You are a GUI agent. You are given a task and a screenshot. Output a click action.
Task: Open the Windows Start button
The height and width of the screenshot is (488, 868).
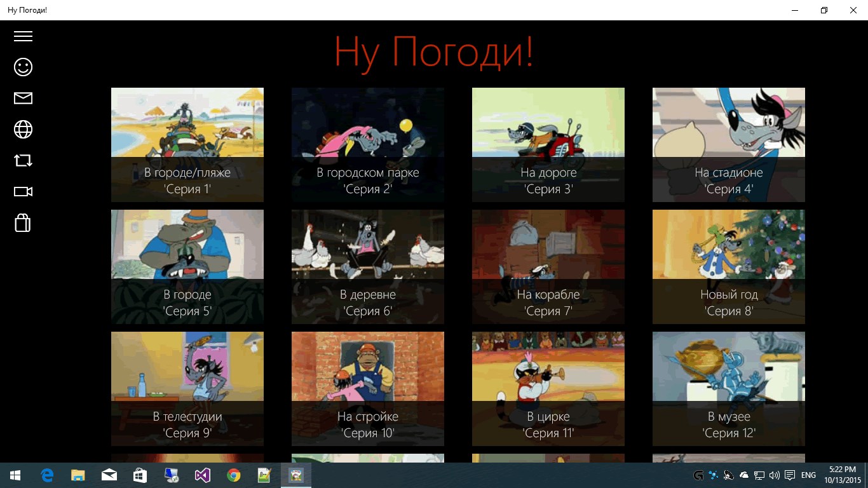pyautogui.click(x=15, y=475)
